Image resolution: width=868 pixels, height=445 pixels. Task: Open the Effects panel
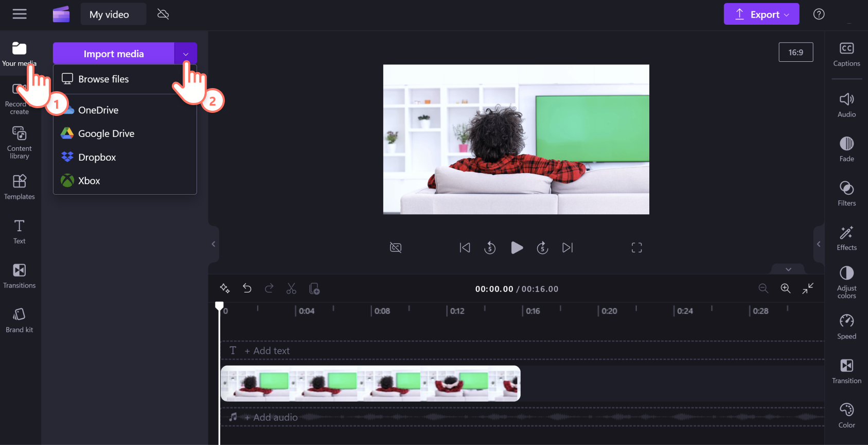846,238
